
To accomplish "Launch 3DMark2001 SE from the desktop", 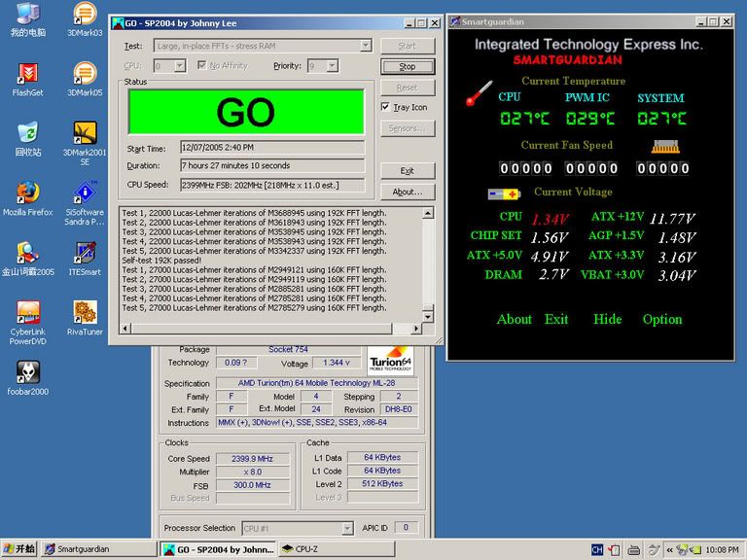I will point(85,143).
